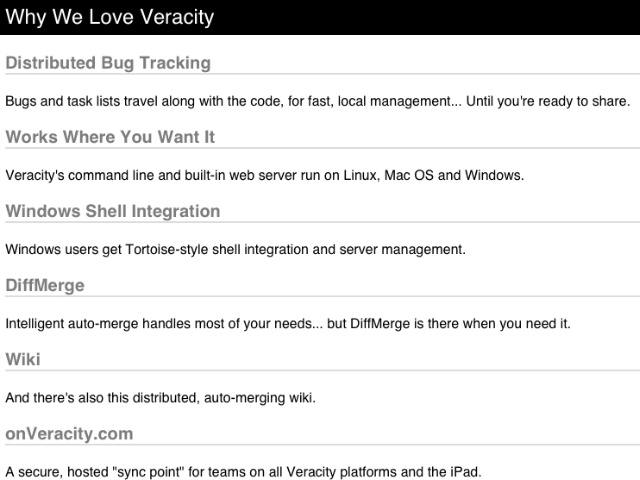640x480 pixels.
Task: Click the DiffMerge section heading
Action: pyautogui.click(x=45, y=285)
